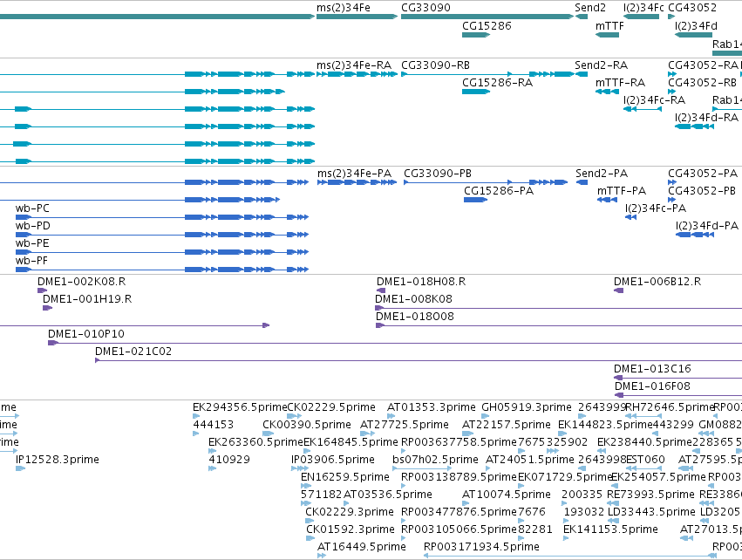The image size is (742, 560).
Task: Click EST 410929 label
Action: 229,460
